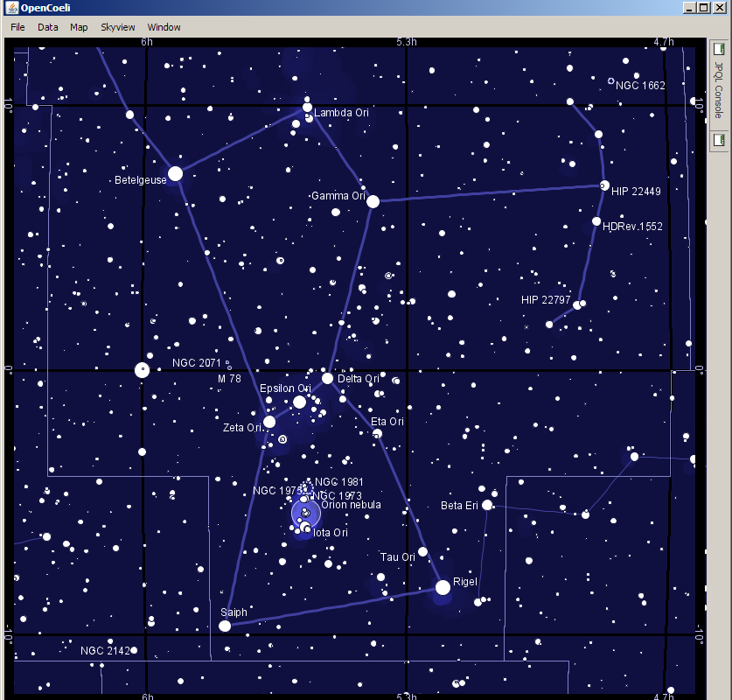Click the NGC 2071 object marker

227,362
